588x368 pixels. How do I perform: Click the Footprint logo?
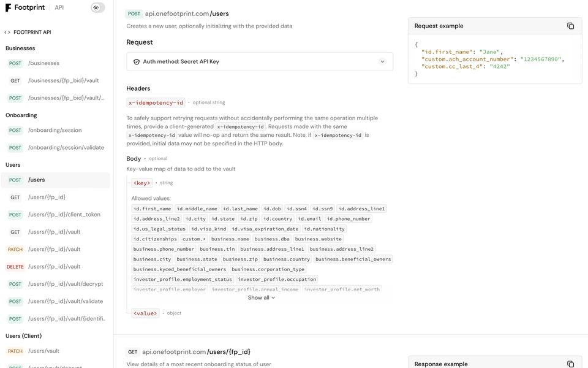click(24, 7)
